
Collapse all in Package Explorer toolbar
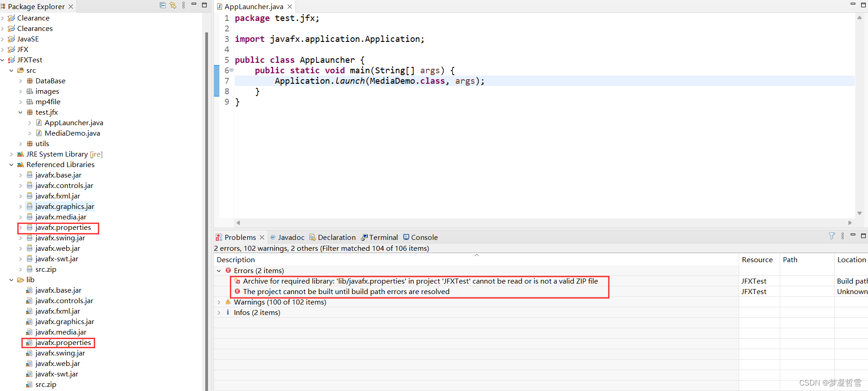point(162,5)
